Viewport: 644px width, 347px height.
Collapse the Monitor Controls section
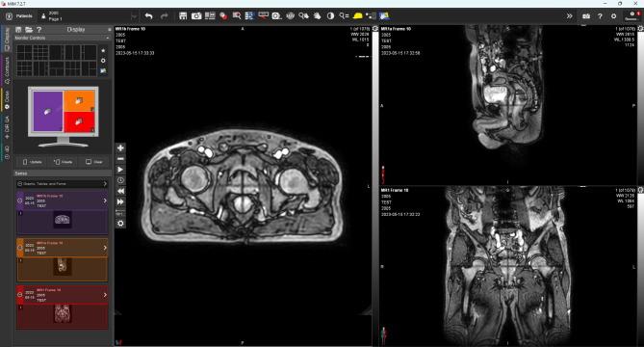pos(108,38)
